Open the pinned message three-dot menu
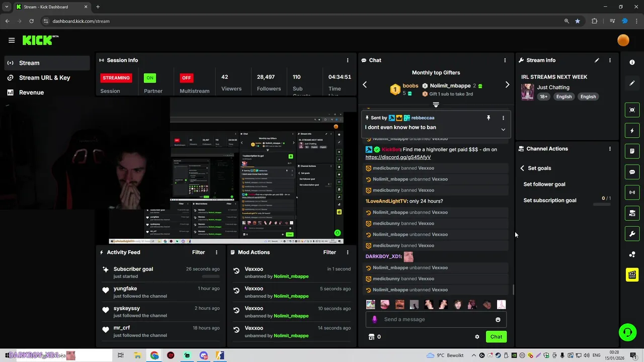Viewport: 644px width, 362px height. pyautogui.click(x=503, y=118)
